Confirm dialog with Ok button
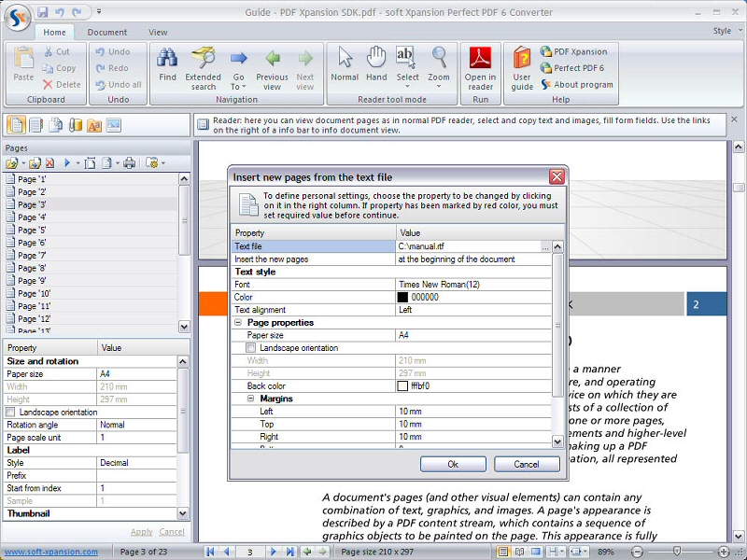This screenshot has width=747, height=560. (x=453, y=464)
